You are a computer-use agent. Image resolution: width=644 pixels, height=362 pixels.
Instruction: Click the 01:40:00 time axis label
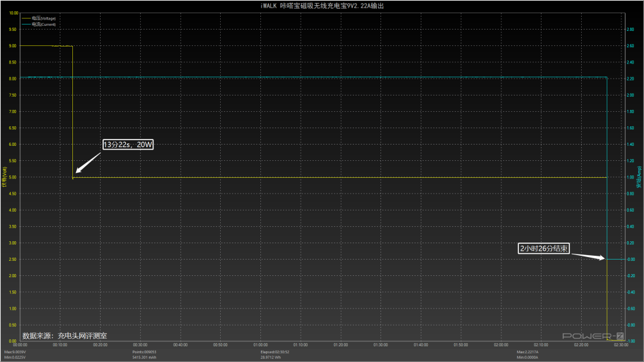(421, 345)
